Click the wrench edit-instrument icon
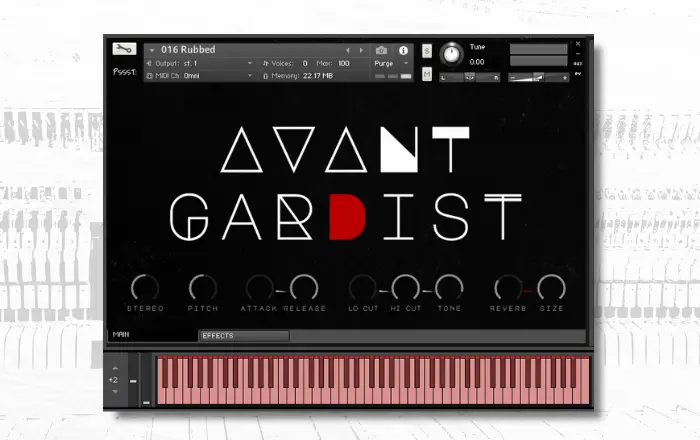This screenshot has height=440, width=700. tap(124, 50)
